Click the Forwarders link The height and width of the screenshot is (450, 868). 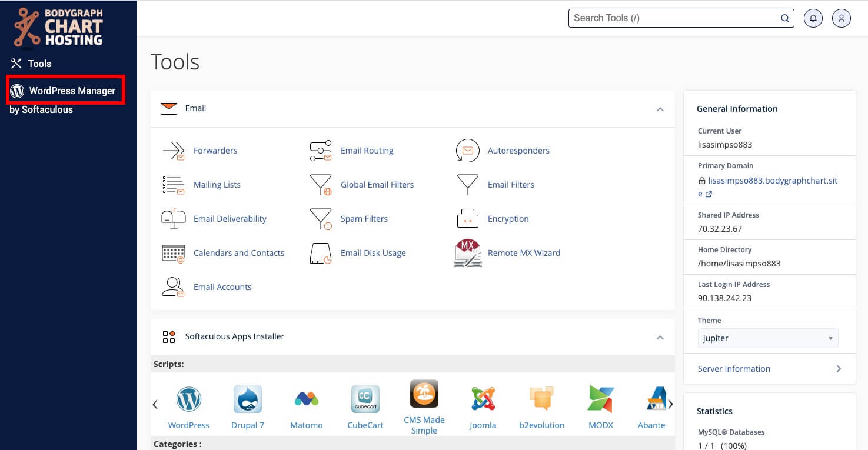point(215,151)
